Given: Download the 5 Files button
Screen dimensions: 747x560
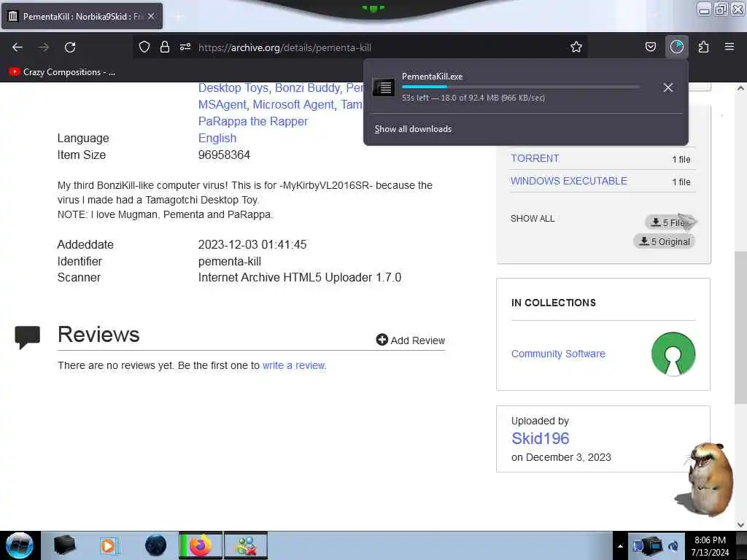Looking at the screenshot, I should point(671,222).
